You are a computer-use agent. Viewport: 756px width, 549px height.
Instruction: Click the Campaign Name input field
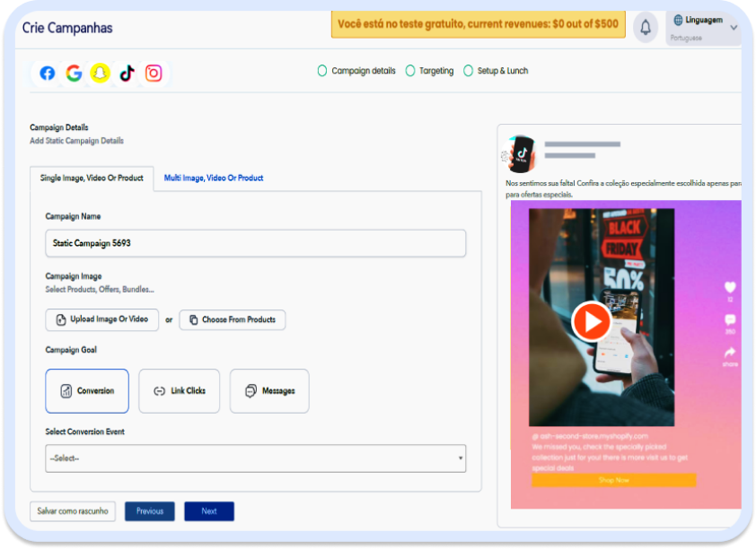point(255,243)
